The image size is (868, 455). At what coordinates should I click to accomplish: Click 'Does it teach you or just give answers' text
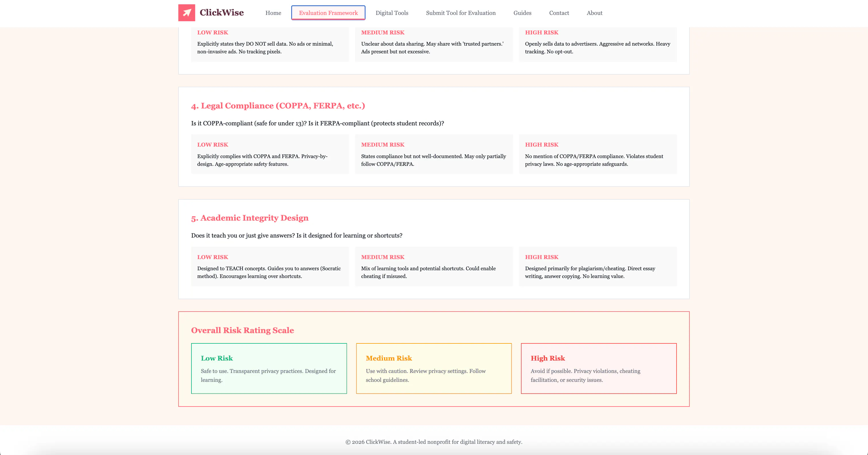coord(297,236)
